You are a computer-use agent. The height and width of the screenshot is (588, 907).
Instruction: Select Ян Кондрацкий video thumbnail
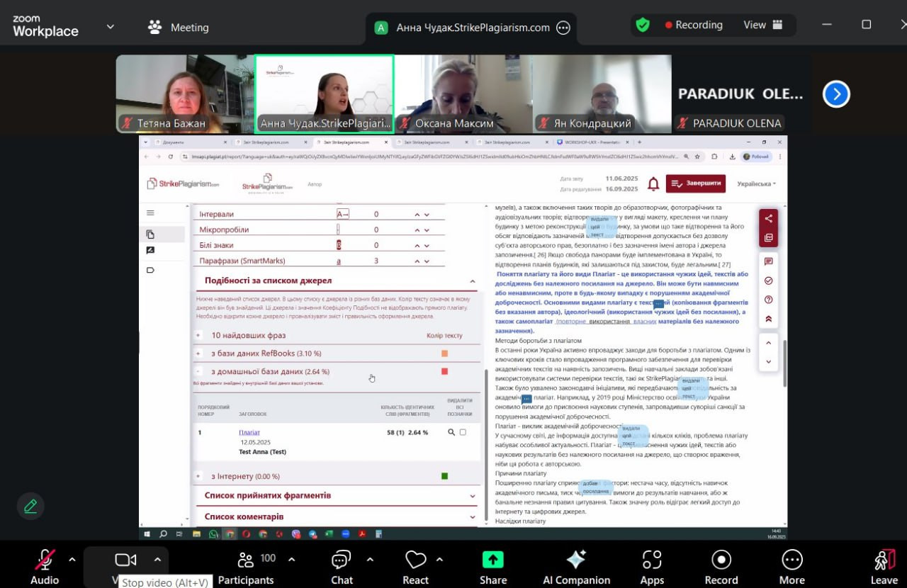click(602, 94)
